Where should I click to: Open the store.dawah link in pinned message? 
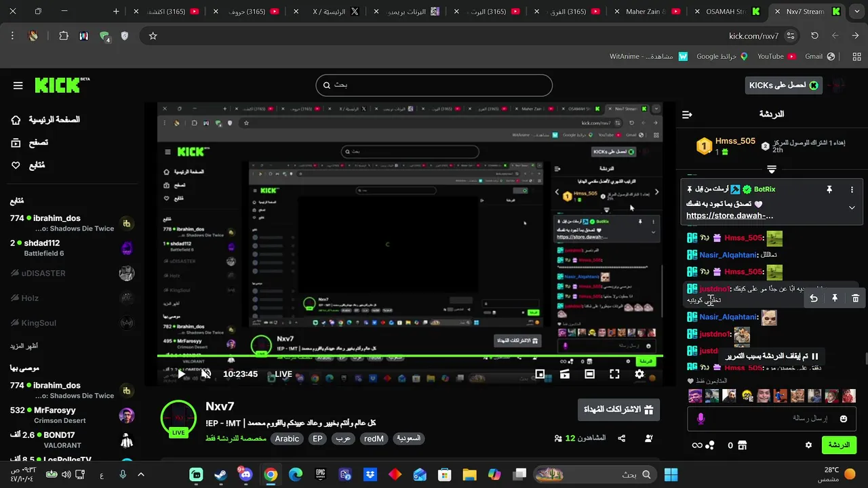tap(730, 216)
